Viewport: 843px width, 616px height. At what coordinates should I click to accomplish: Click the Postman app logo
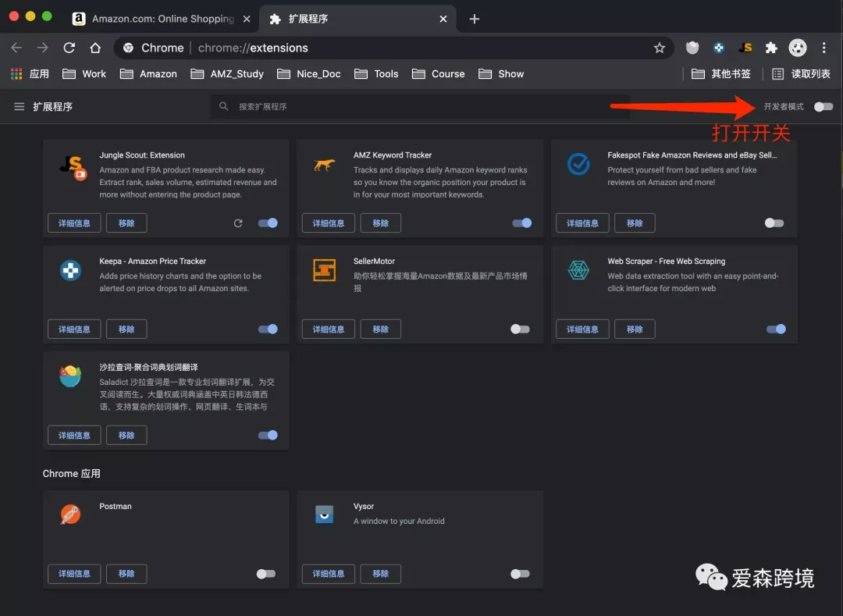(x=70, y=515)
